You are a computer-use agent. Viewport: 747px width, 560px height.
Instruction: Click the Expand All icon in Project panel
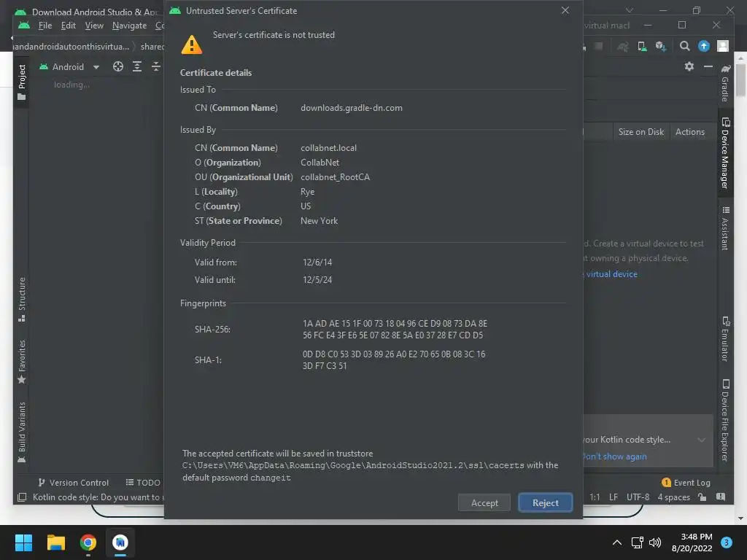click(x=136, y=66)
